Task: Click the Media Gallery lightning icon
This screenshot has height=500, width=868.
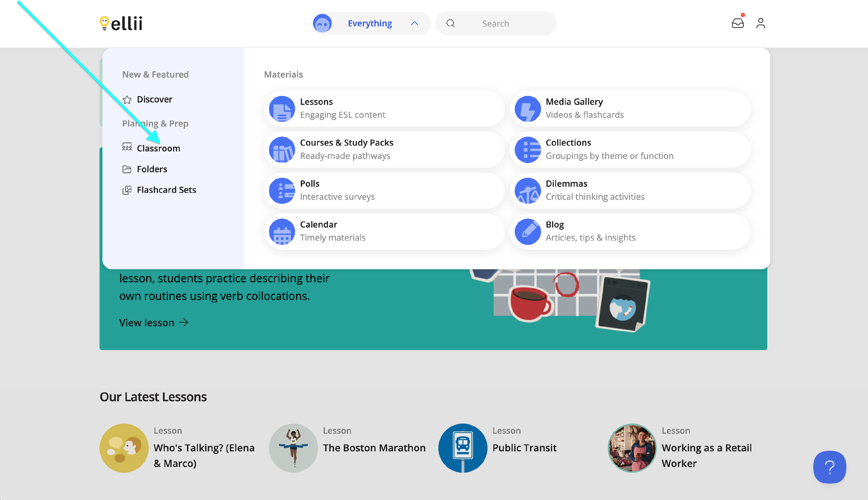Action: 527,109
